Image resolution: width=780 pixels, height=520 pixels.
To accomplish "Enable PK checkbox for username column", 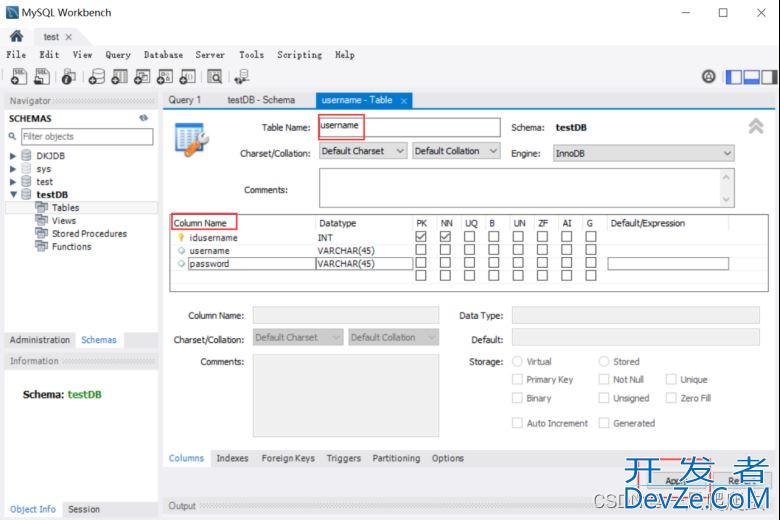I will click(421, 250).
